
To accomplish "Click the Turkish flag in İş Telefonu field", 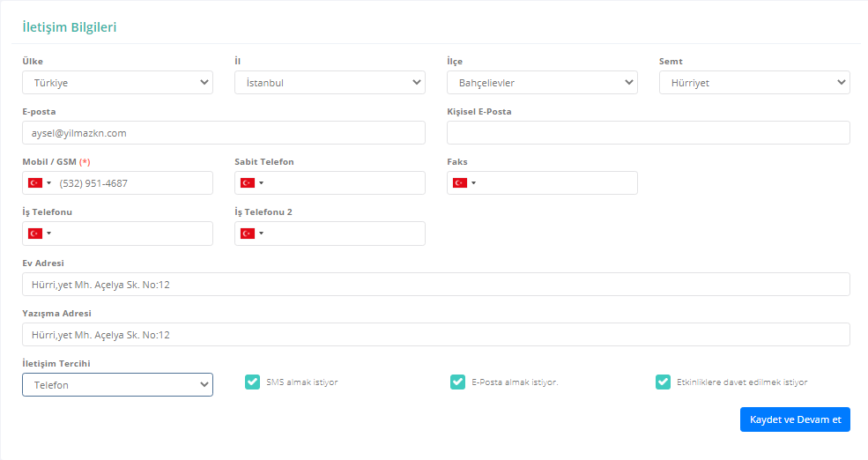I will click(x=35, y=234).
